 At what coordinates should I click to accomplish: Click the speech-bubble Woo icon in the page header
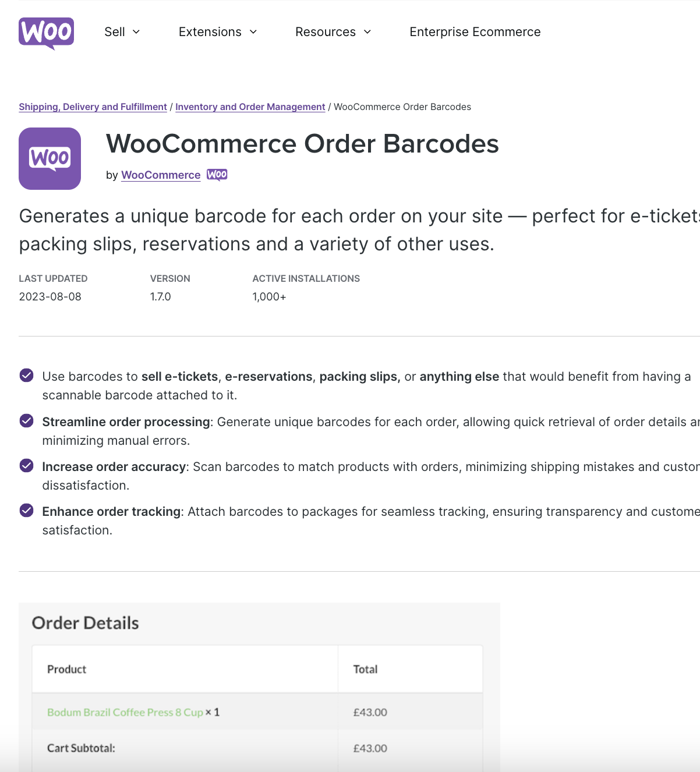[x=46, y=33]
